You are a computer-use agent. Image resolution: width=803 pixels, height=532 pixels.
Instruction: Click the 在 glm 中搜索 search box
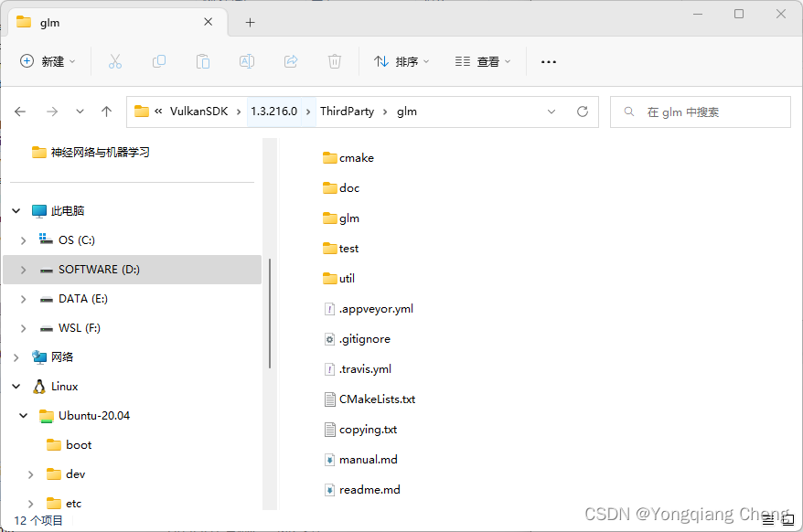click(x=700, y=112)
